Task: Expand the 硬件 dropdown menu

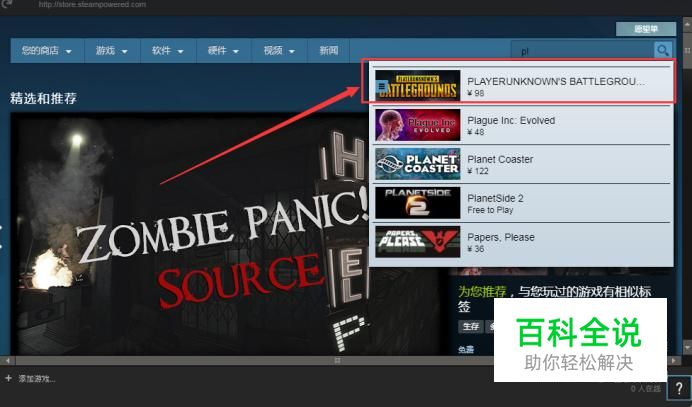Action: (224, 51)
